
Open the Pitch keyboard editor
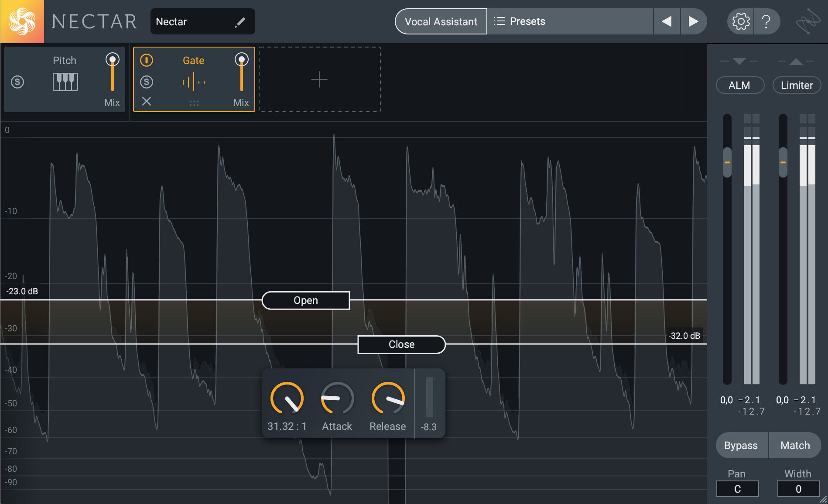[x=65, y=82]
